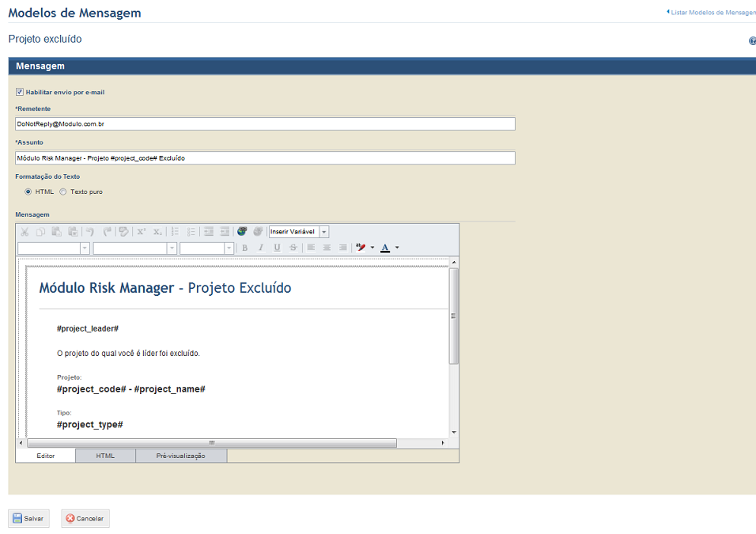This screenshot has width=756, height=534.
Task: Toggle Bold formatting
Action: point(245,248)
